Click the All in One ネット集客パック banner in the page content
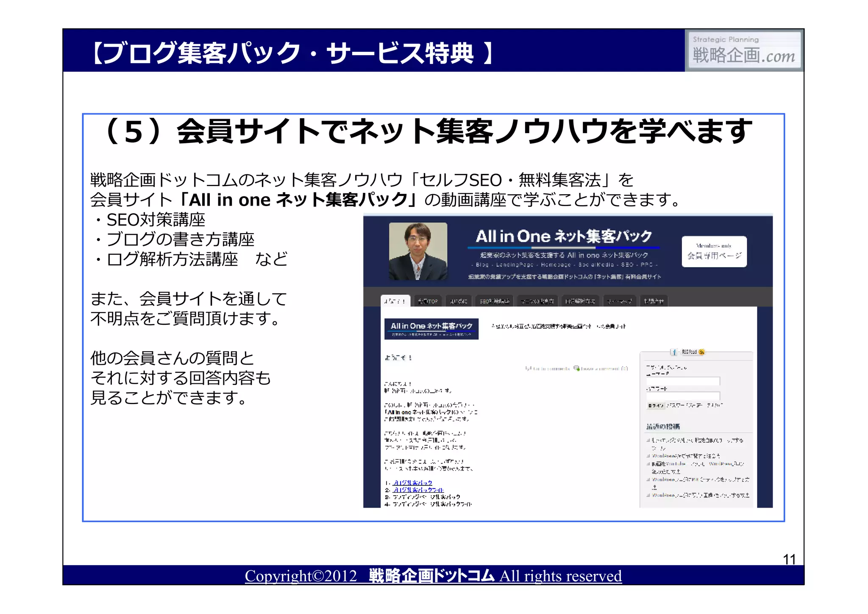The width and height of the screenshot is (868, 614). tap(431, 329)
